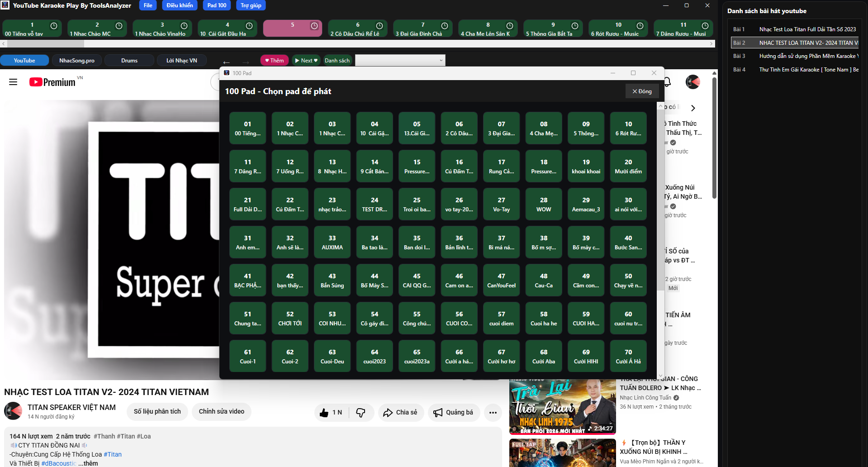Open the YouTube hamburger guide menu
The width and height of the screenshot is (868, 467).
coord(13,82)
